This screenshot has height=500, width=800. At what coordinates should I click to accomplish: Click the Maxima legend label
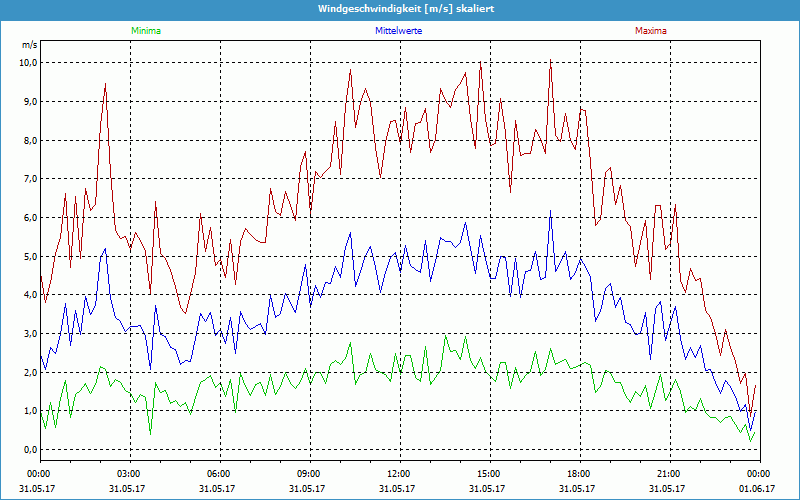[651, 31]
